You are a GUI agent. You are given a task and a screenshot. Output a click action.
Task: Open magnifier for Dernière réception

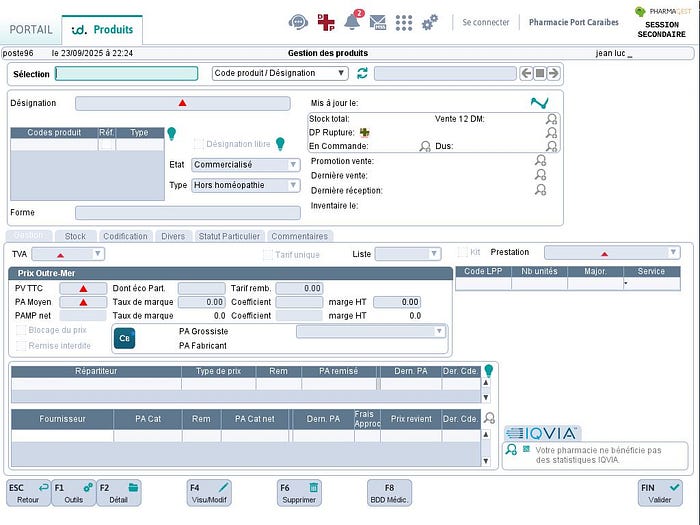tap(540, 190)
